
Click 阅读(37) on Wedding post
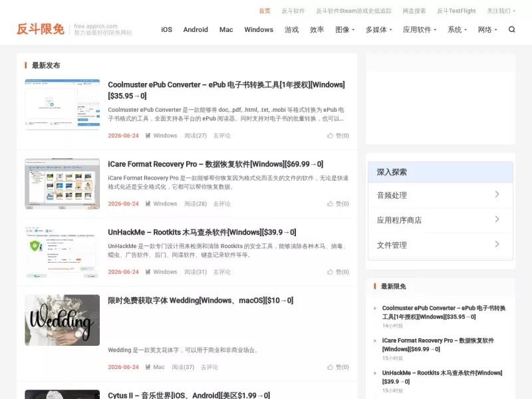(x=183, y=368)
